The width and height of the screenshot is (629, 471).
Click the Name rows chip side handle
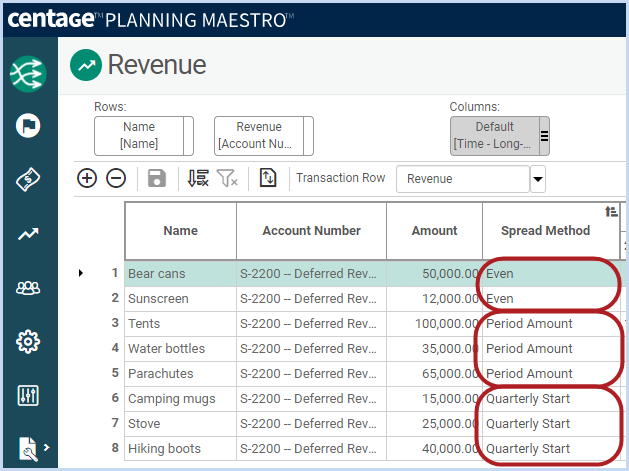pos(189,136)
